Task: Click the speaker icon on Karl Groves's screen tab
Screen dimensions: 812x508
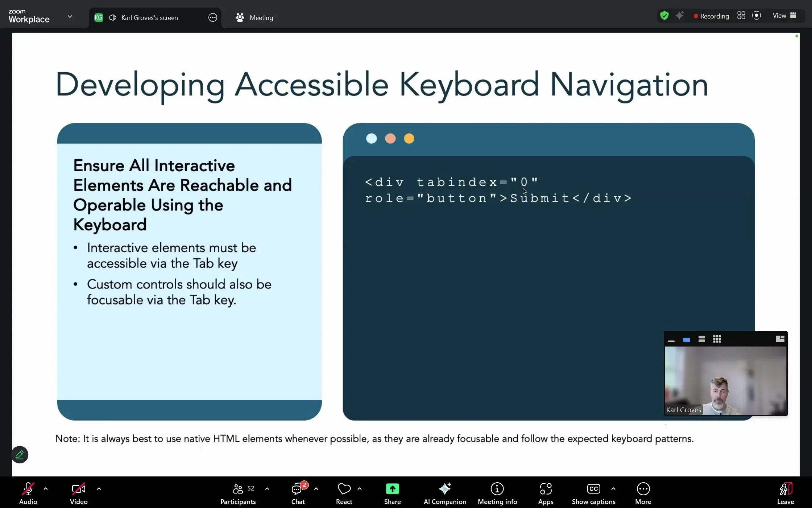Action: 113,17
